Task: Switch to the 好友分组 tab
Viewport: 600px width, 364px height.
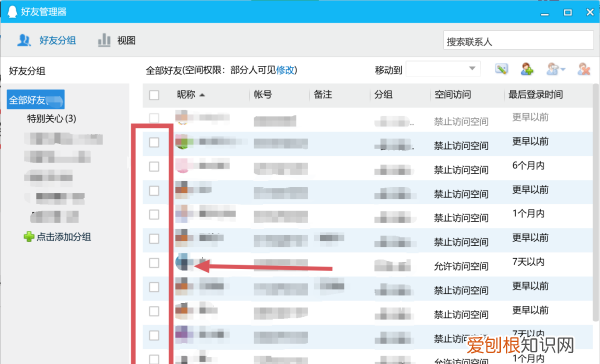Action: pos(46,40)
